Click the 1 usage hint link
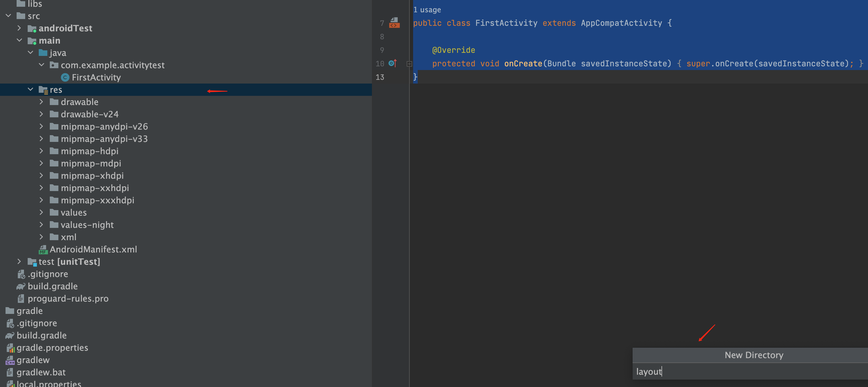868x387 pixels. click(x=427, y=10)
